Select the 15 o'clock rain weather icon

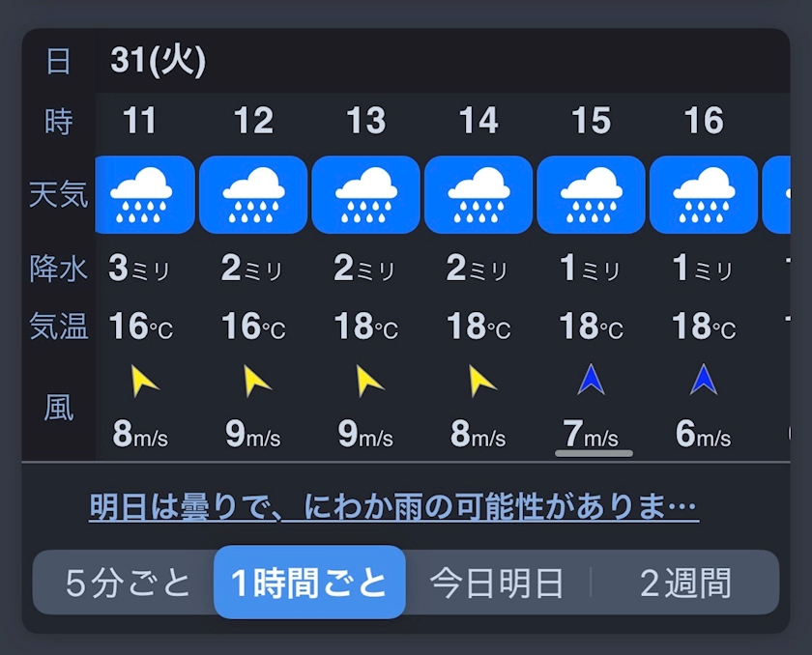(591, 194)
